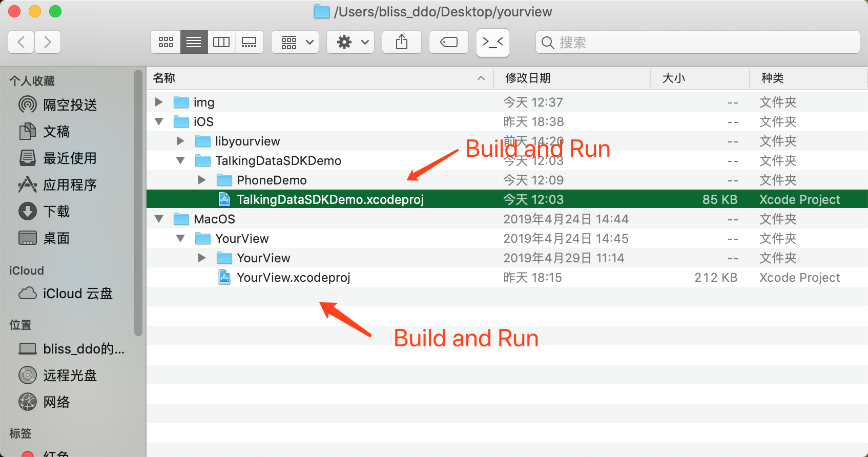Open bliss_ddo的... computer in sidebar
Screen dimensions: 868x457
(x=84, y=348)
